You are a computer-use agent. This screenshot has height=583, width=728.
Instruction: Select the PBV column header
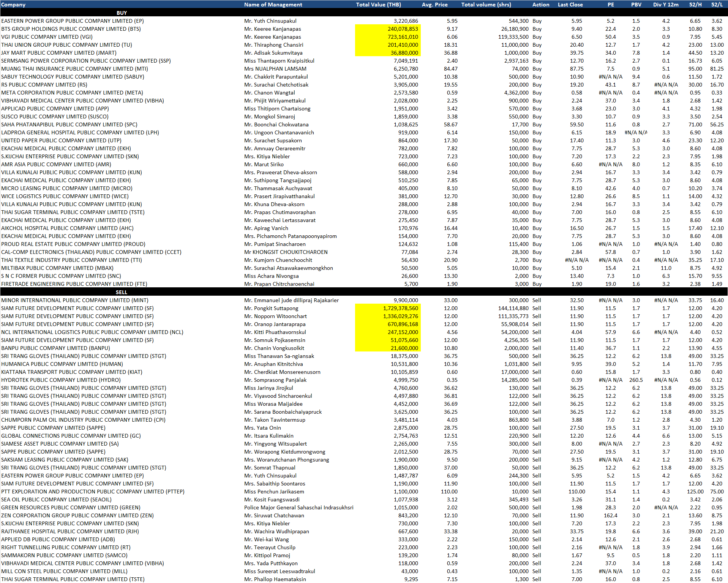[x=636, y=5]
